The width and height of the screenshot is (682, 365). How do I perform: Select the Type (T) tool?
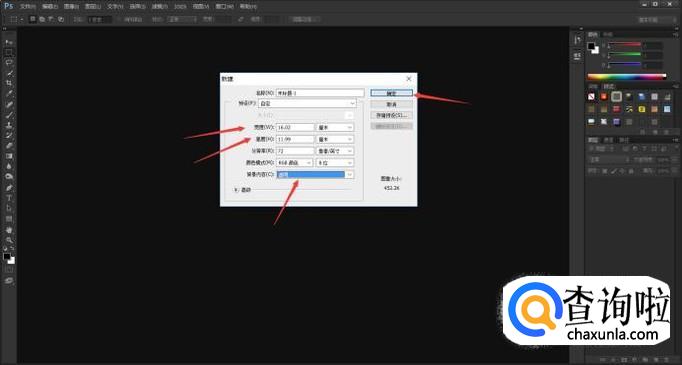pyautogui.click(x=9, y=198)
